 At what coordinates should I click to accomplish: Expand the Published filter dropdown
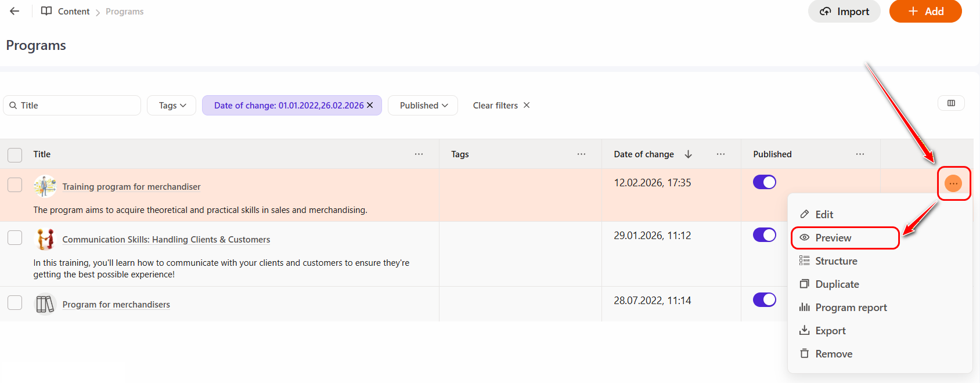click(423, 106)
